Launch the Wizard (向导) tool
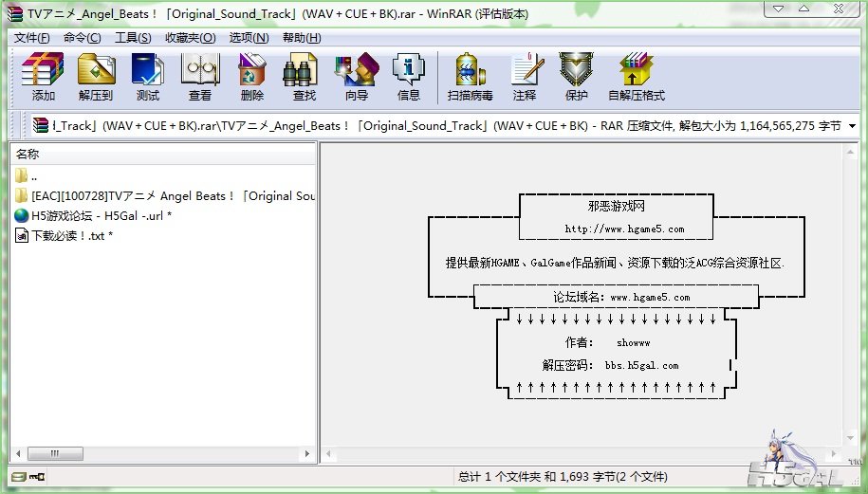868x494 pixels. pyautogui.click(x=357, y=77)
